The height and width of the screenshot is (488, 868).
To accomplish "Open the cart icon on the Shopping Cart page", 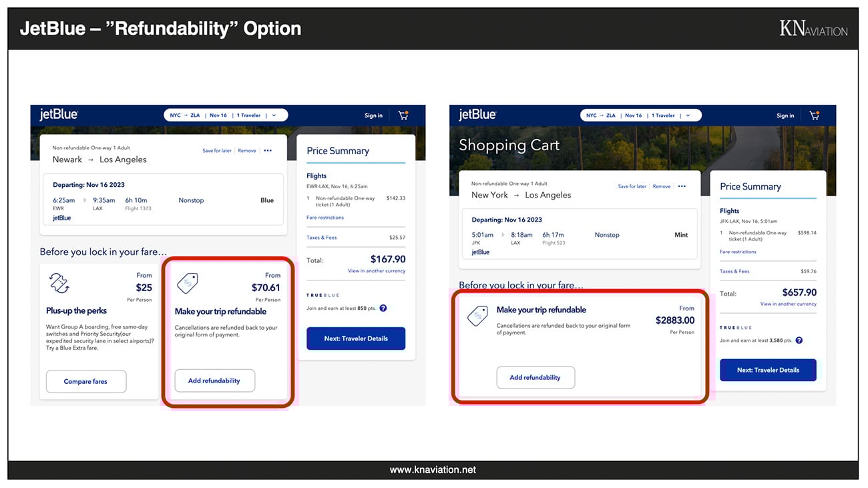I will tap(814, 115).
